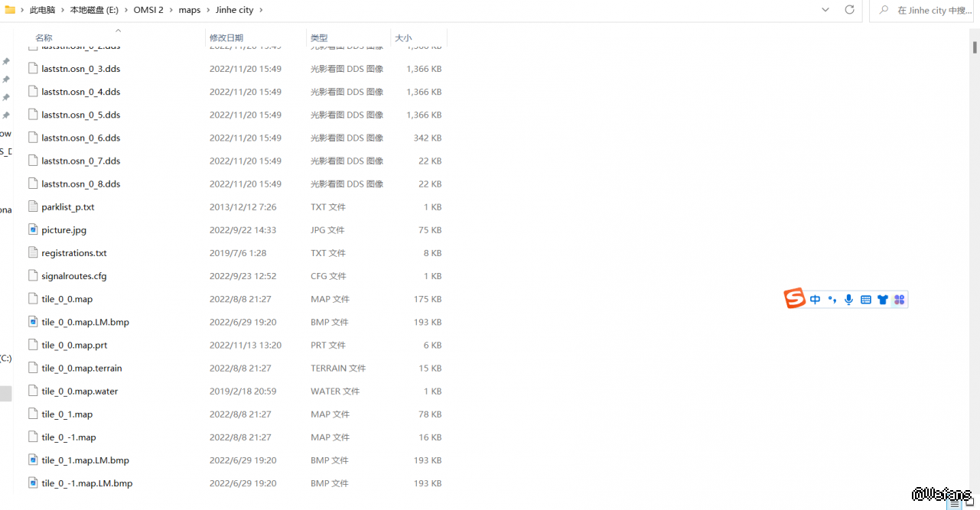Sort files by 名称 column
The height and width of the screenshot is (510, 980).
[x=44, y=37]
